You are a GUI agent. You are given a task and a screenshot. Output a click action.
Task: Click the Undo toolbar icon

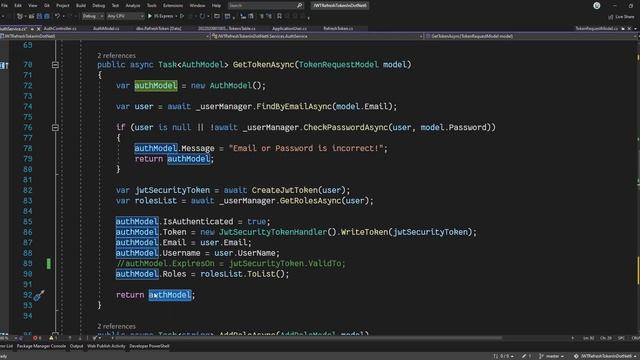coord(57,16)
